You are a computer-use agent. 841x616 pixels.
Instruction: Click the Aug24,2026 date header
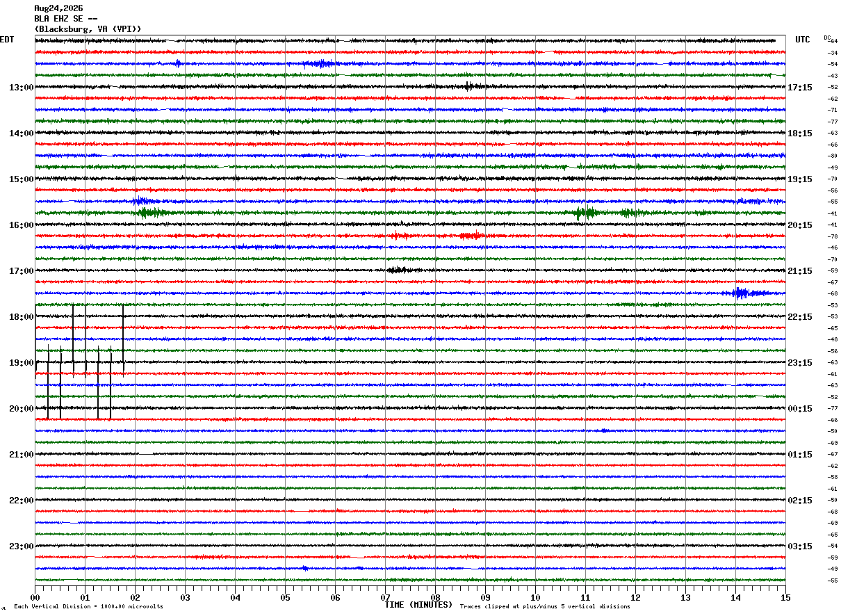(58, 8)
